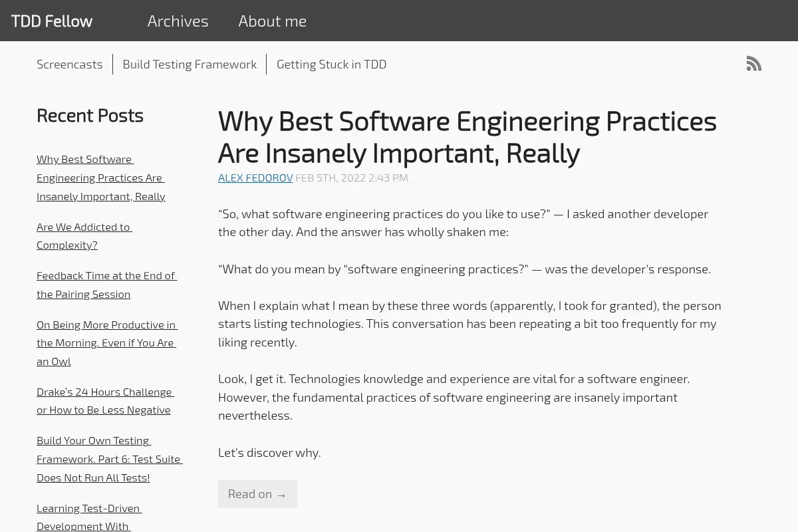Image resolution: width=798 pixels, height=532 pixels.
Task: Open 'Build Your Own Testing Framework Part 6' post
Action: click(x=110, y=459)
